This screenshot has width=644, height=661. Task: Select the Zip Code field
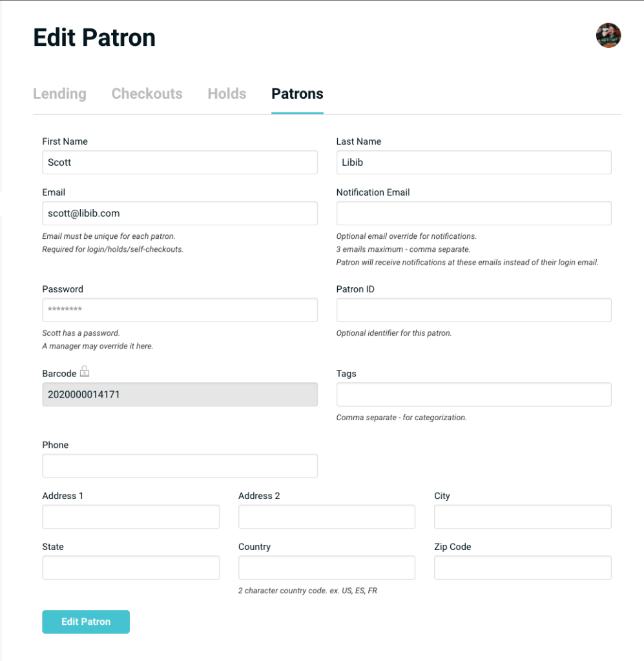click(x=522, y=567)
